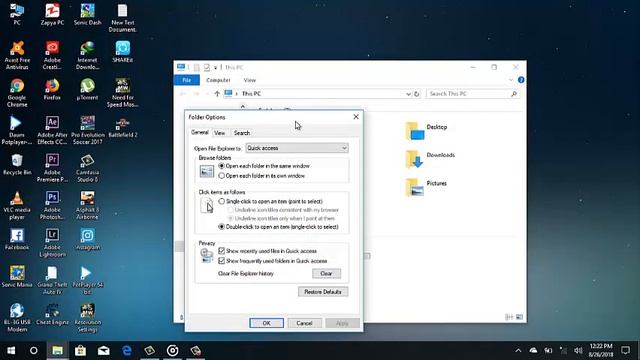Open Pictures folder in This PC
Image resolution: width=640 pixels, height=360 pixels.
point(426,187)
